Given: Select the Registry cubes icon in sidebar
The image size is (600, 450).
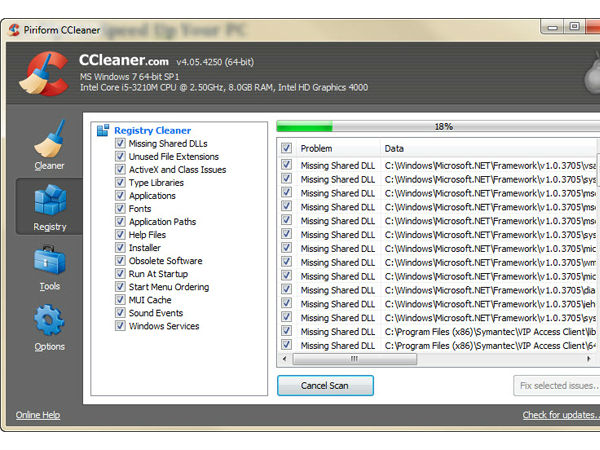Looking at the screenshot, I should click(x=49, y=203).
